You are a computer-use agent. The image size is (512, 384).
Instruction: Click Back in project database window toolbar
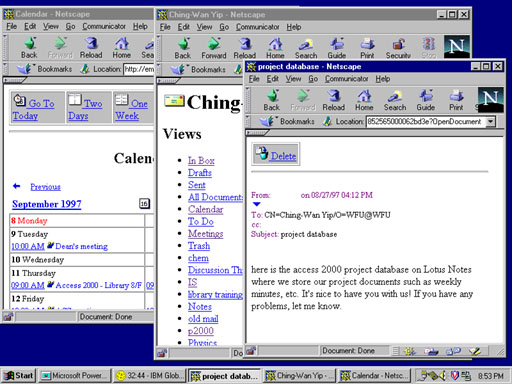click(272, 100)
